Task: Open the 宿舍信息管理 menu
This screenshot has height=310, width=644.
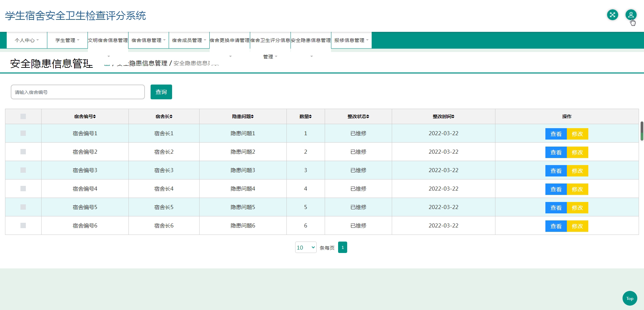Action: coord(149,40)
